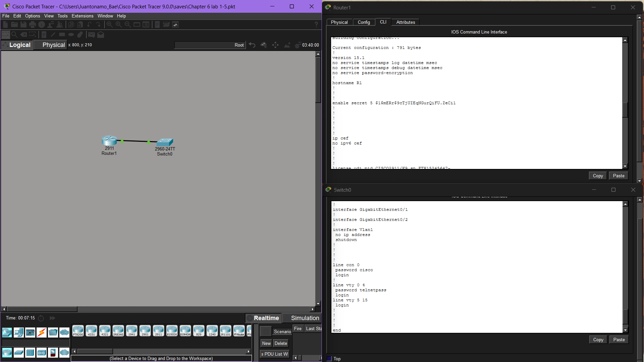The height and width of the screenshot is (362, 644).
Task: Open the File menu
Action: (x=6, y=16)
